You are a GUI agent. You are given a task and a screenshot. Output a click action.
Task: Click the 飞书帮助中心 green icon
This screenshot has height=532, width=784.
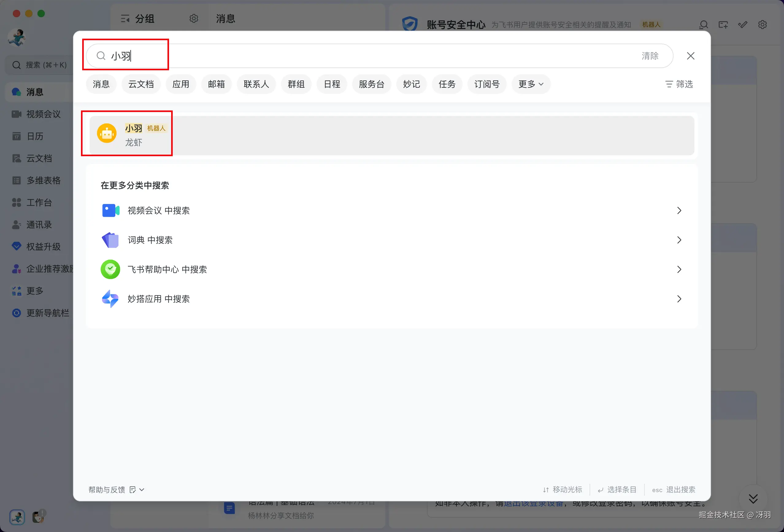point(110,269)
